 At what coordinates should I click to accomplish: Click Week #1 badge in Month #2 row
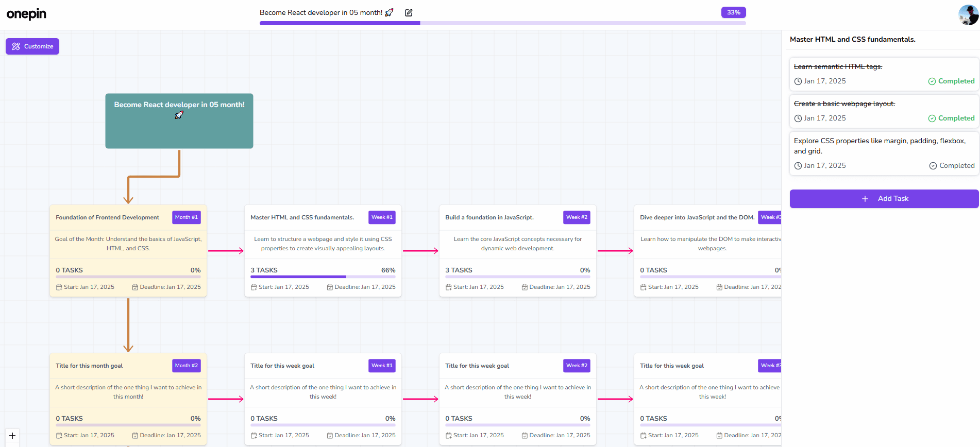pyautogui.click(x=382, y=366)
